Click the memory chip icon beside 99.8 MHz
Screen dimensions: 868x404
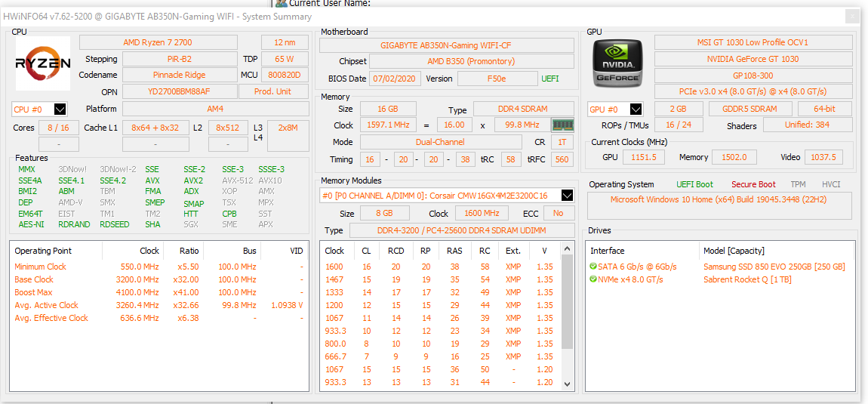[562, 125]
